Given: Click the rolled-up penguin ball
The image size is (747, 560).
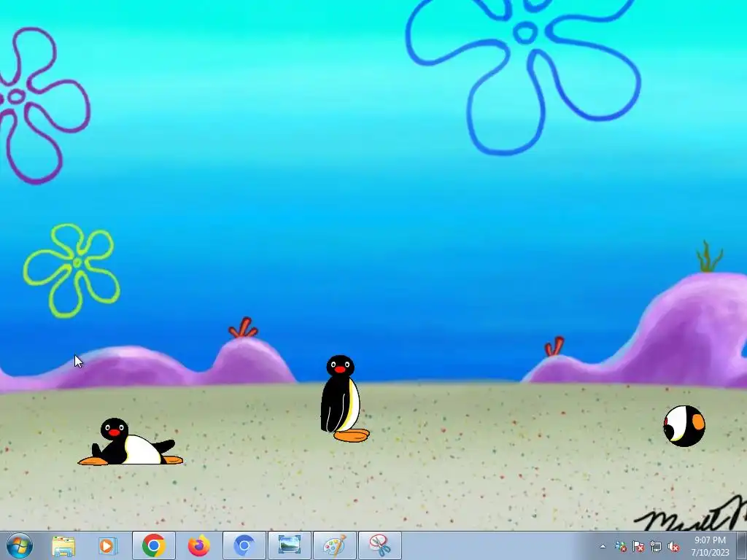Looking at the screenshot, I should pos(684,426).
